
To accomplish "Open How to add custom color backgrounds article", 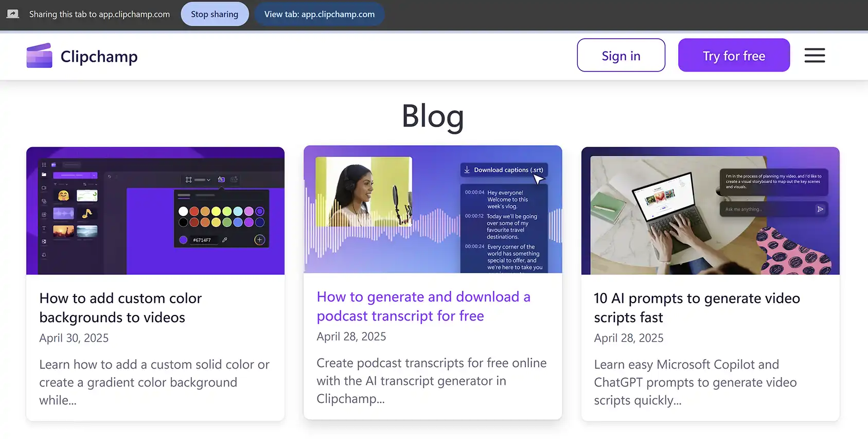I will coord(121,308).
